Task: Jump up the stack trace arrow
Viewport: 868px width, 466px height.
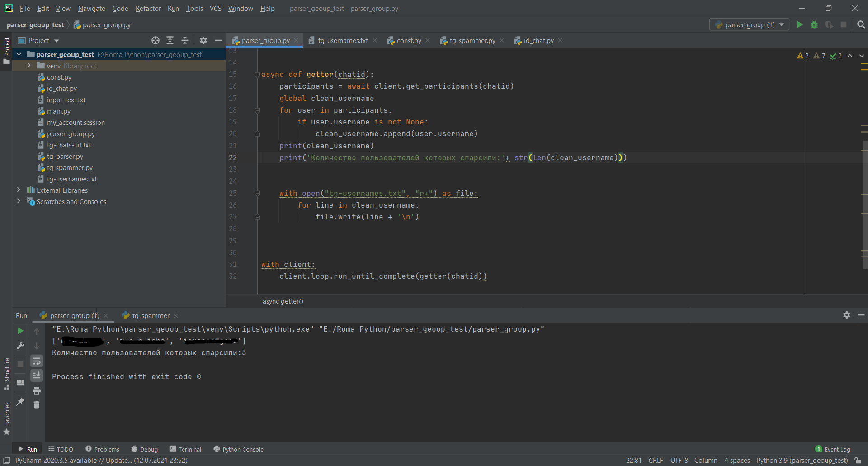Action: [x=37, y=331]
